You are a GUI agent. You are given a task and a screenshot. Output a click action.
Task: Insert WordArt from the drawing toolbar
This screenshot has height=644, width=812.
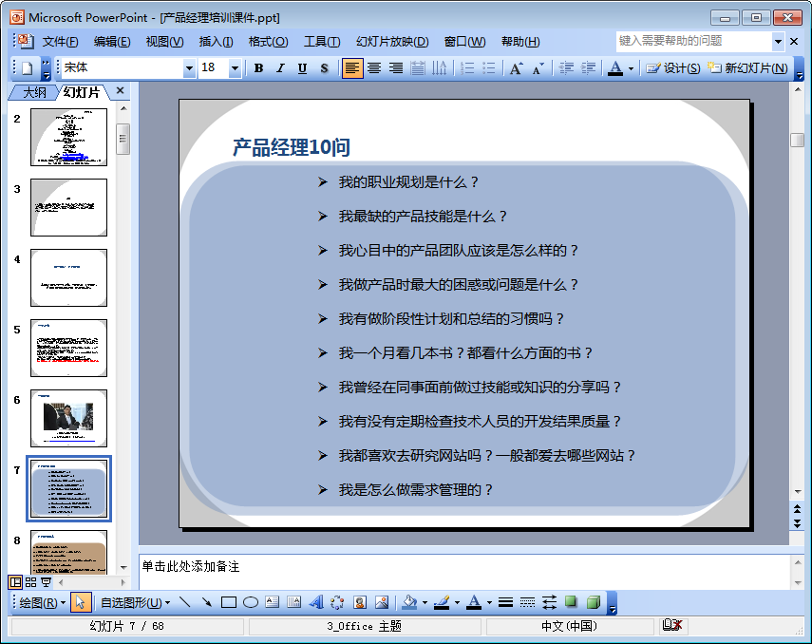[315, 602]
